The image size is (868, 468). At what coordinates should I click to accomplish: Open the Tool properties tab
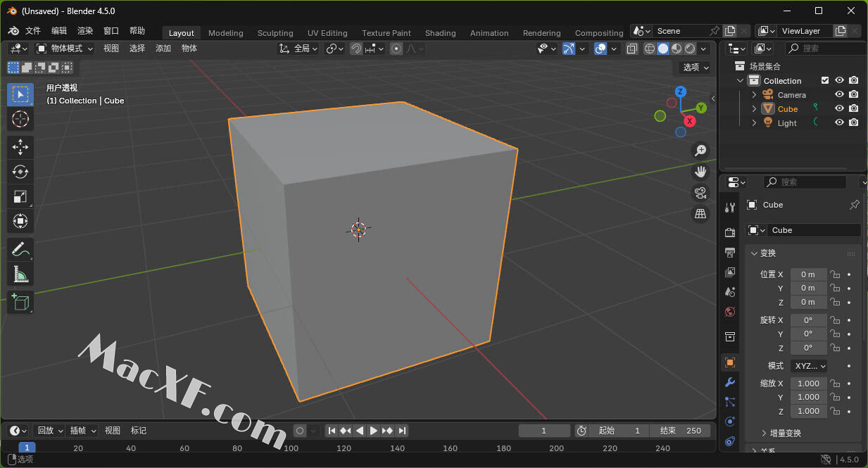click(x=730, y=207)
